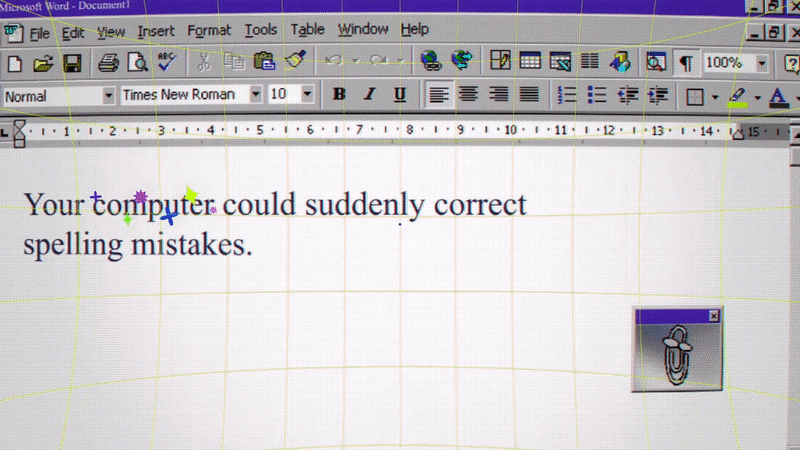Click the Undo arrow icon
Viewport: 800px width, 450px height.
334,61
